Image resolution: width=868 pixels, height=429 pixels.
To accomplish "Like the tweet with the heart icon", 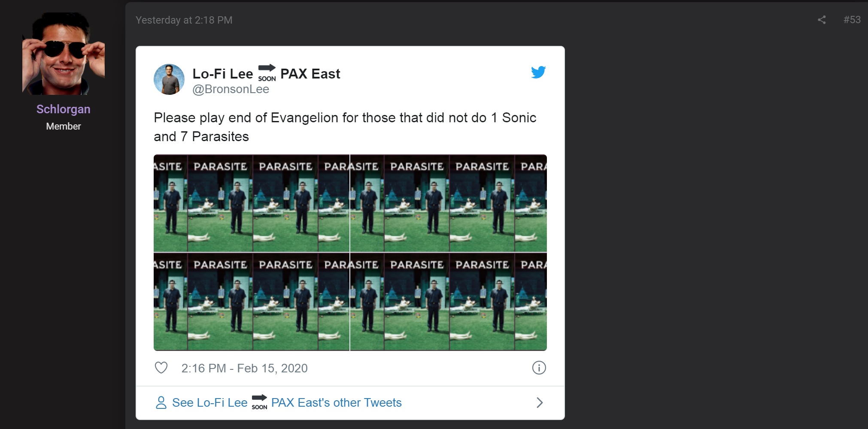I will (161, 368).
